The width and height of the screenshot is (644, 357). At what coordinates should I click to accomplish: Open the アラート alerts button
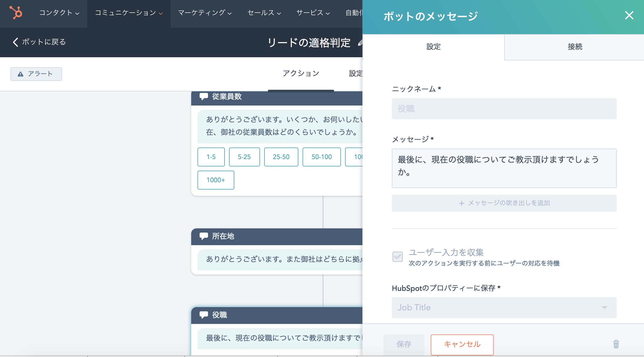[36, 74]
